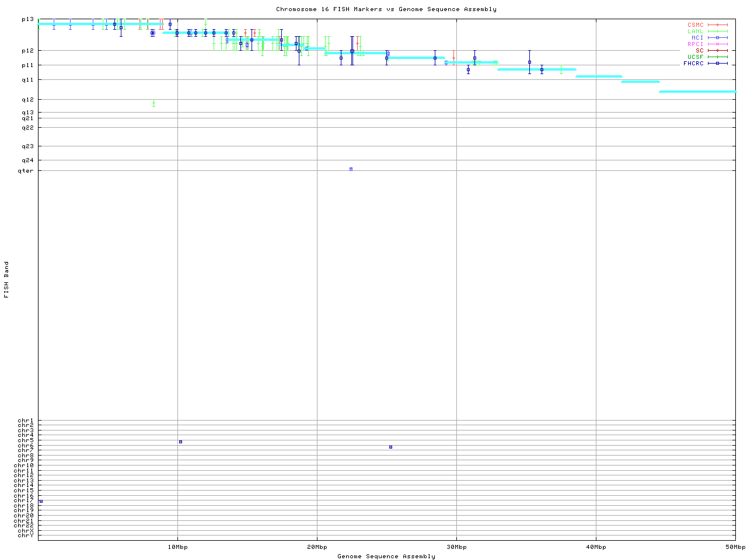
Task: Click the UCSF legend marker line
Action: click(717, 57)
